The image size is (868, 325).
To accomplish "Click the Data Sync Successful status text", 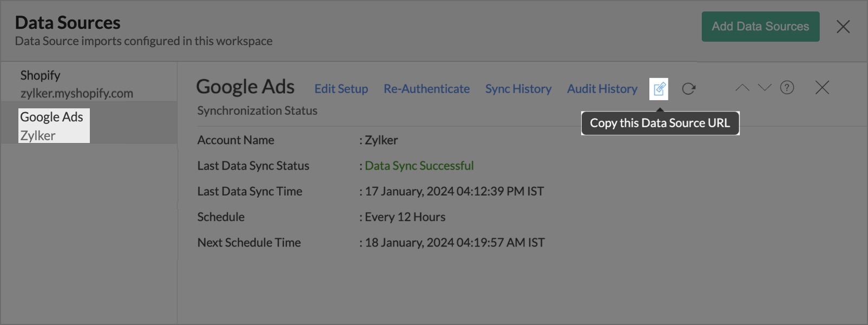I will tap(419, 166).
